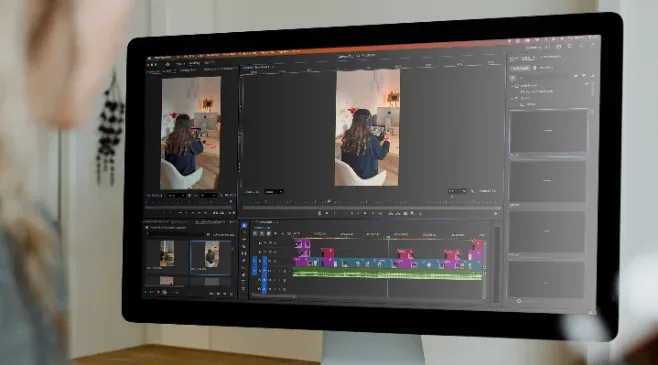658x365 pixels.
Task: Open the Apple menu in menu bar
Action: point(149,59)
